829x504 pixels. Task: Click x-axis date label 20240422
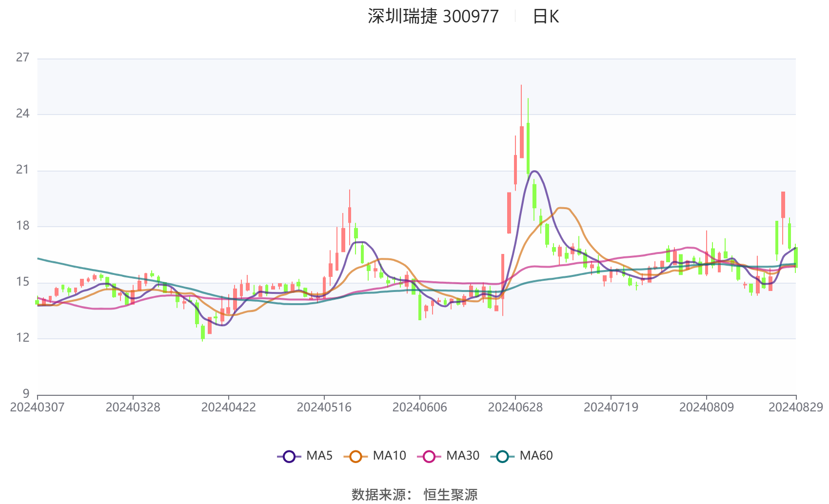(x=229, y=407)
